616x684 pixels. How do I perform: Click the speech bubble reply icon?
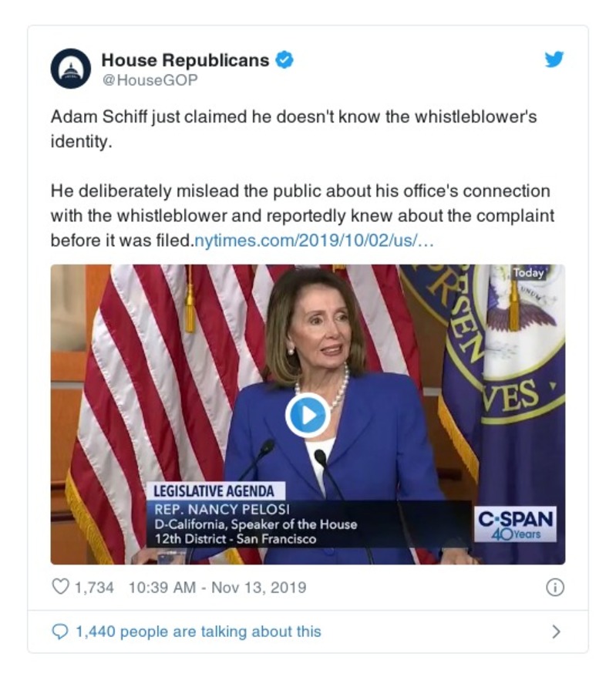(60, 632)
